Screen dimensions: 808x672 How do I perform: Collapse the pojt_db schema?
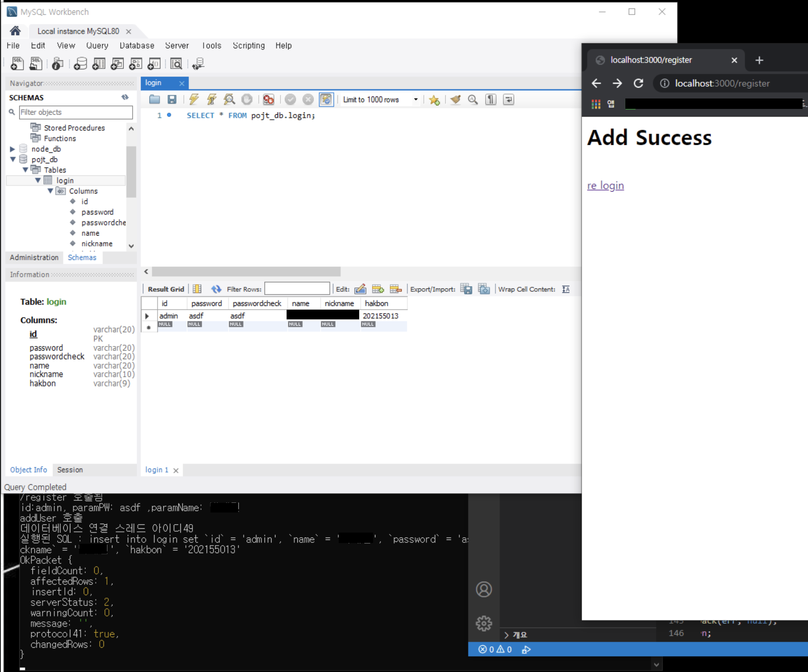pyautogui.click(x=12, y=159)
